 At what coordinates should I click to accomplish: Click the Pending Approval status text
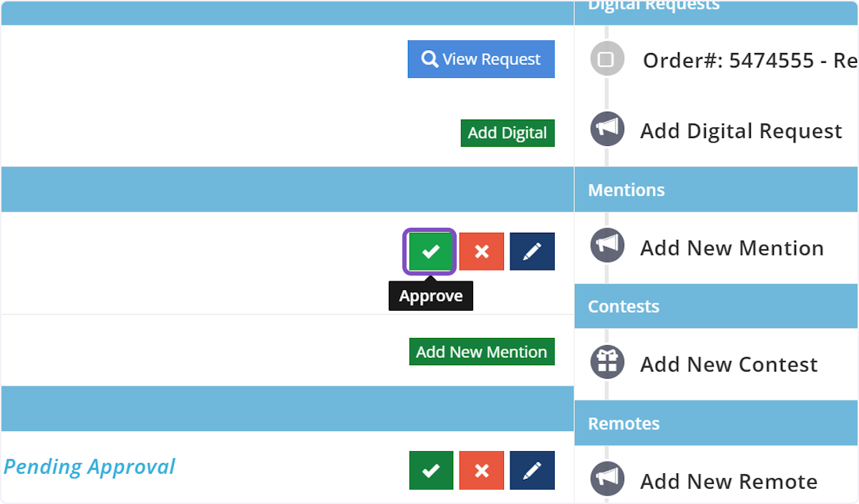pyautogui.click(x=89, y=467)
